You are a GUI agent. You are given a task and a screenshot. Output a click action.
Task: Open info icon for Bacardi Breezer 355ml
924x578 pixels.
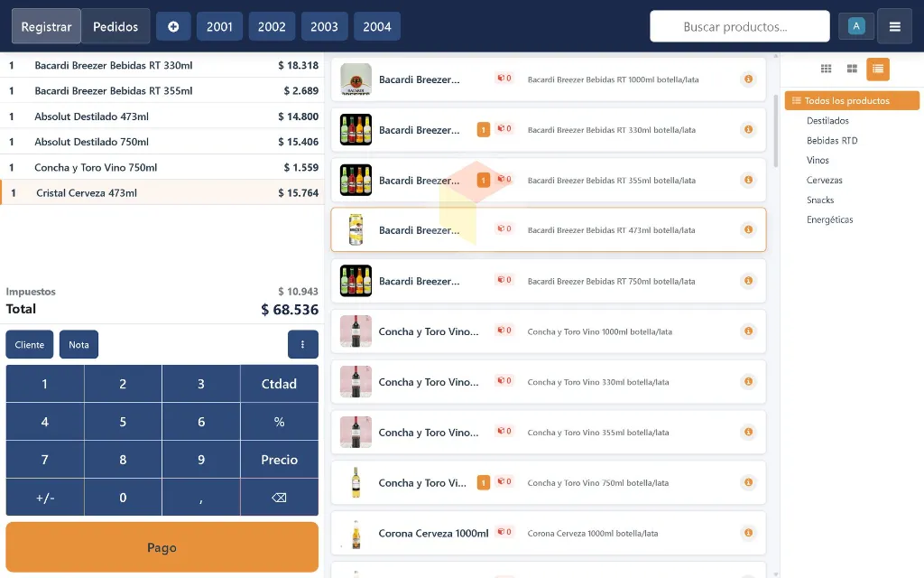tap(748, 180)
